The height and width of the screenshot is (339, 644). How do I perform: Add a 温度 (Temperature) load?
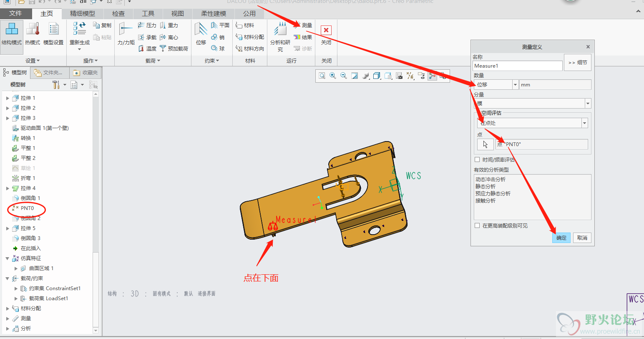point(147,49)
